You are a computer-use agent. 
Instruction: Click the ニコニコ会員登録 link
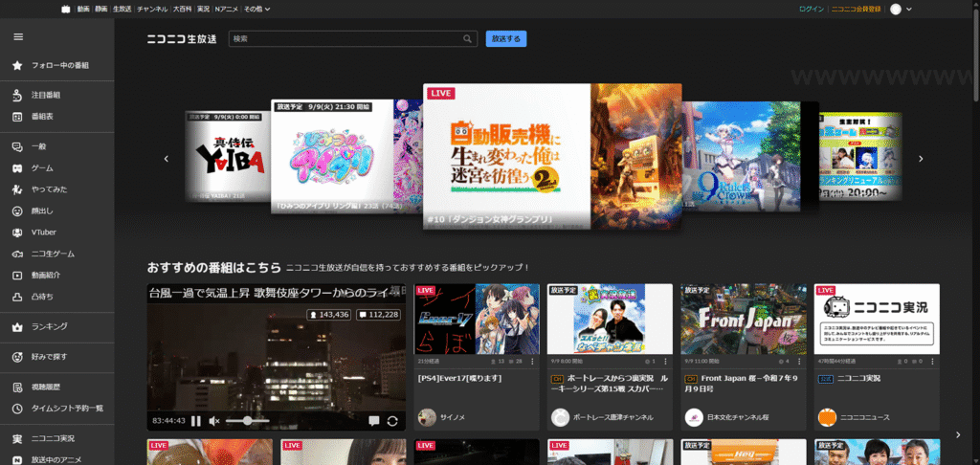click(856, 9)
